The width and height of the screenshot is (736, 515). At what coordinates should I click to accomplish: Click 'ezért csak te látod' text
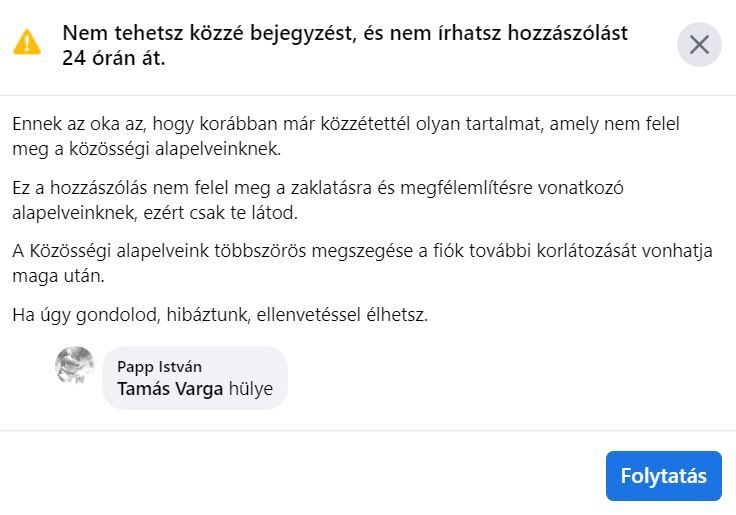(x=220, y=213)
